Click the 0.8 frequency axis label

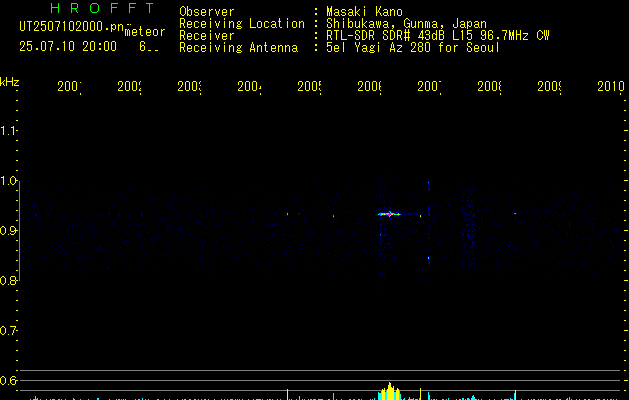click(x=8, y=280)
